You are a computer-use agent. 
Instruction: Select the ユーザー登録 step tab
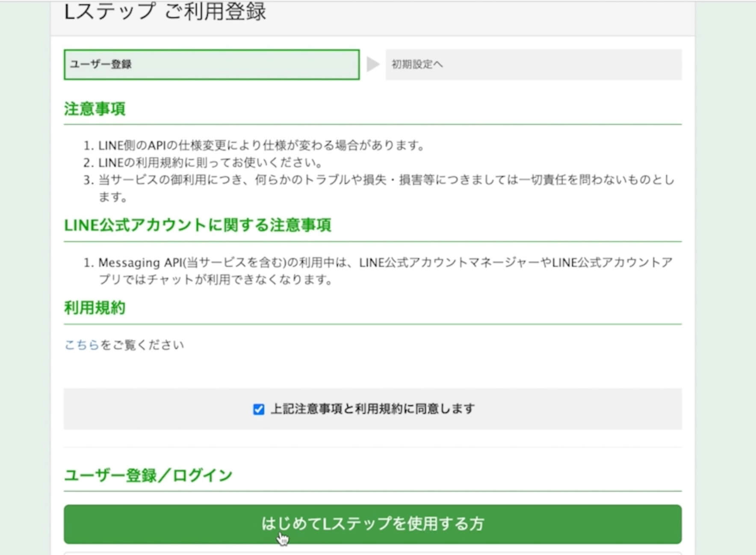point(212,65)
